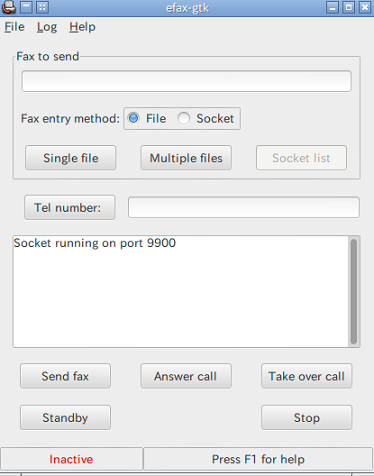This screenshot has width=374, height=476.
Task: Click the Take over call button
Action: (307, 376)
